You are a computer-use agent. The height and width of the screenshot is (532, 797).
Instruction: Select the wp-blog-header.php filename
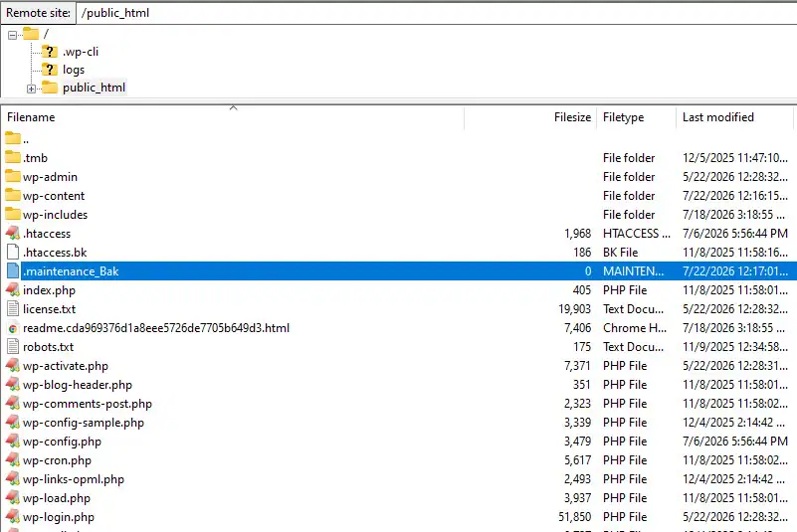[78, 385]
